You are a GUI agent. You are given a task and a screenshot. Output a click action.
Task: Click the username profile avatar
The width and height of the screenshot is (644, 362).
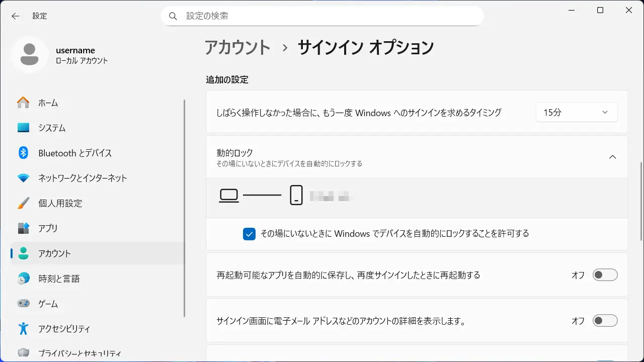[30, 55]
